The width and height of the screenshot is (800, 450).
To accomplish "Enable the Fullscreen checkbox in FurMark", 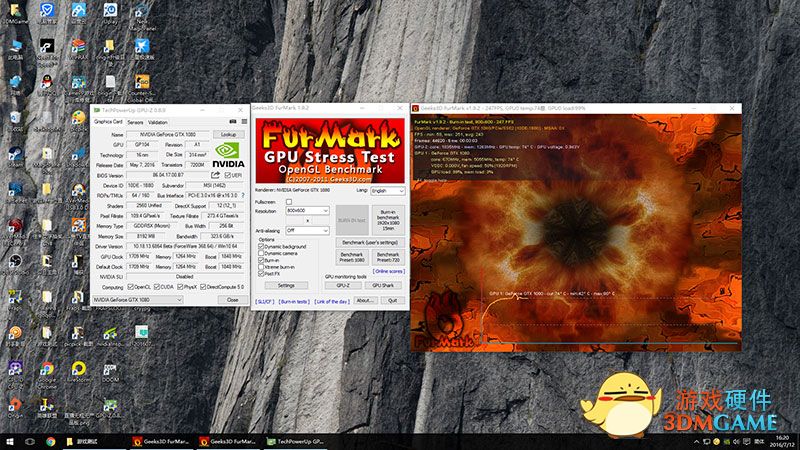I will point(289,202).
